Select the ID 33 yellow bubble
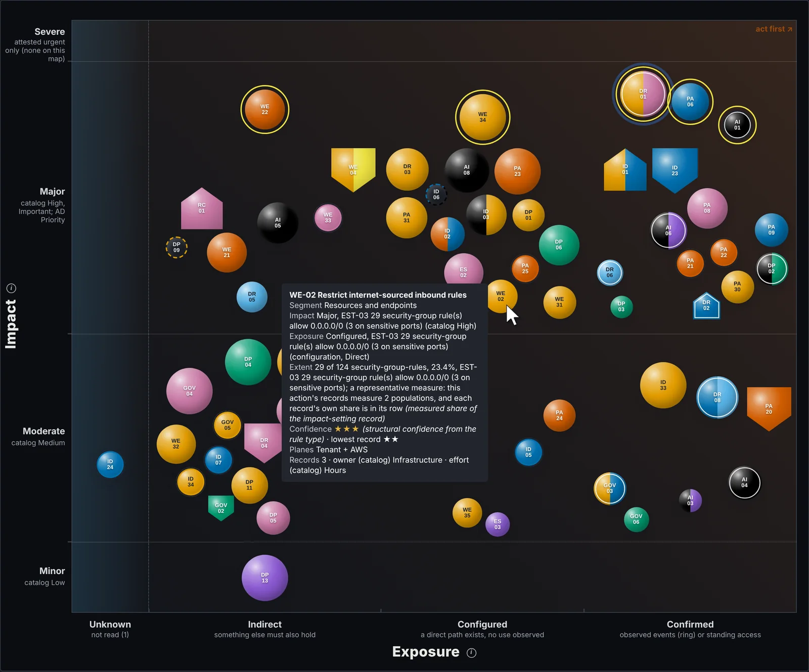This screenshot has height=672, width=809. [x=663, y=385]
